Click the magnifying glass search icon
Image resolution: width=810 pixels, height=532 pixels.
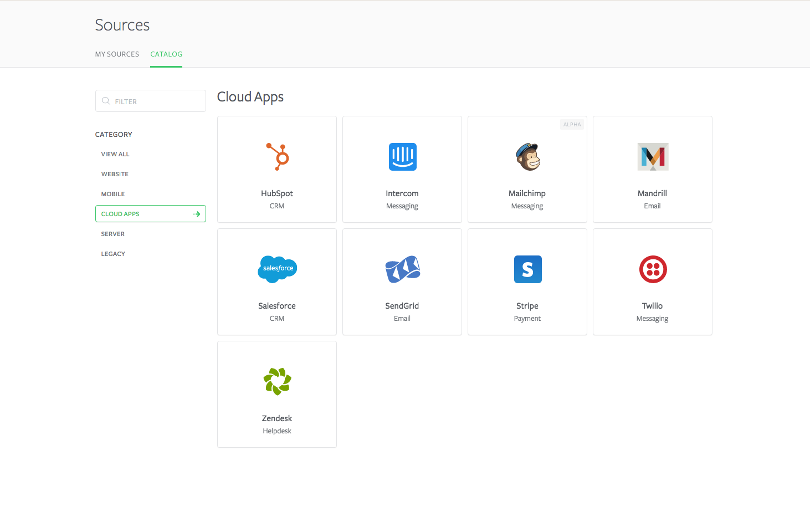click(x=106, y=101)
